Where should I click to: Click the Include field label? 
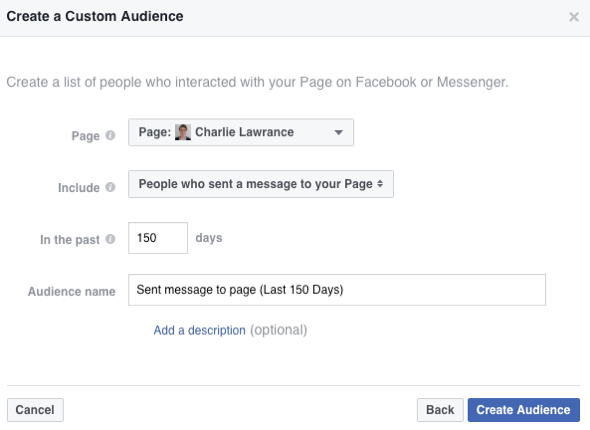79,187
